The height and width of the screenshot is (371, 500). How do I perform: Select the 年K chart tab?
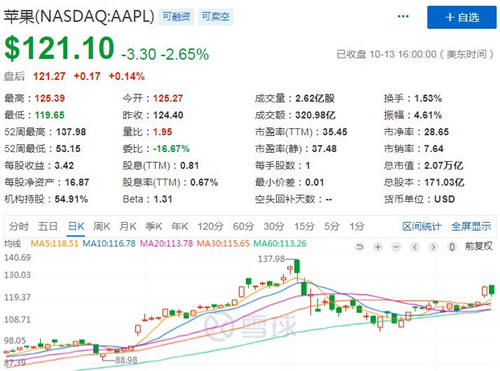[180, 227]
